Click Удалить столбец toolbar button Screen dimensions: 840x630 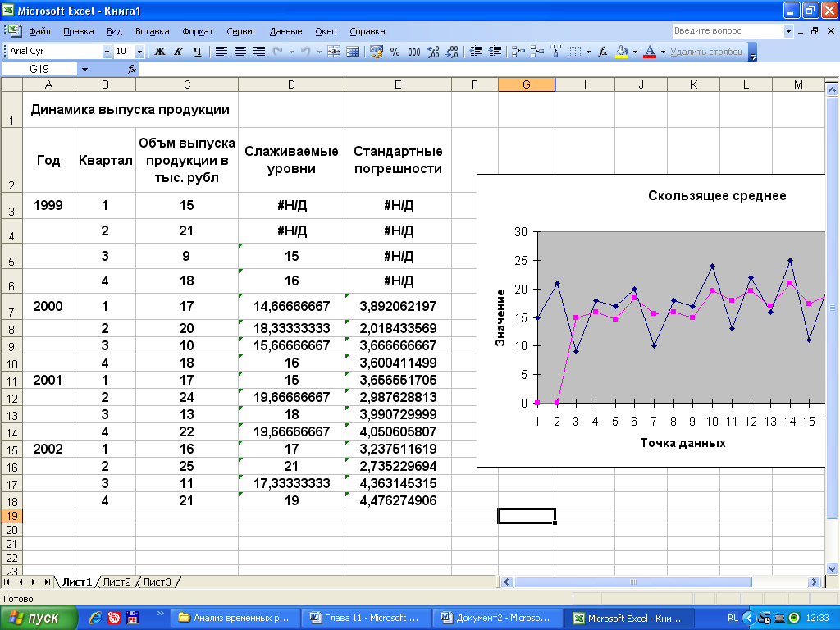click(x=706, y=52)
